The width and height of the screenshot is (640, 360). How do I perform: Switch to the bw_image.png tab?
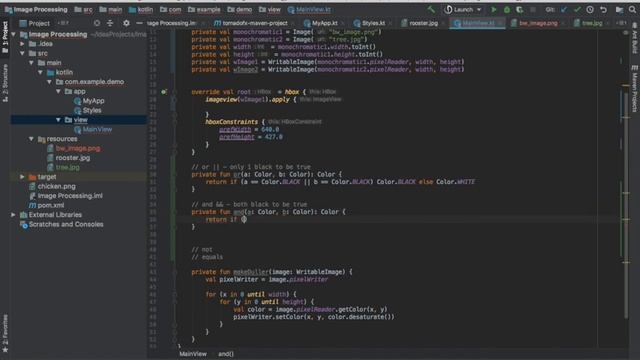(x=537, y=23)
